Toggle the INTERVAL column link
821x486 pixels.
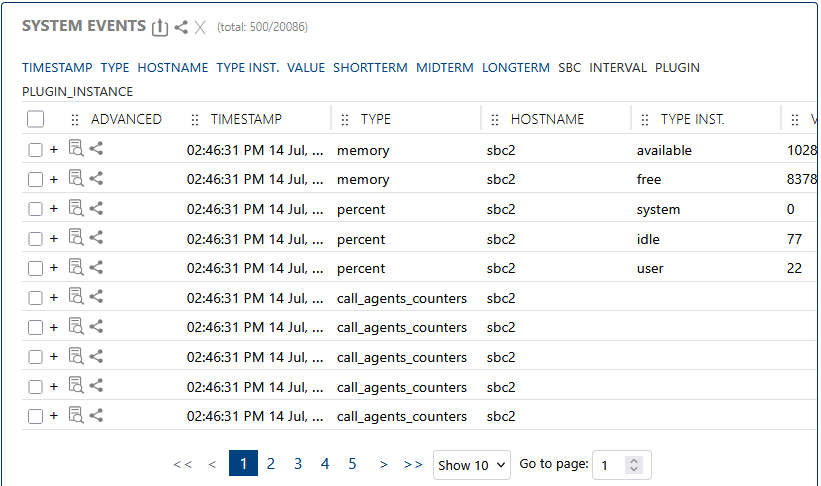pos(618,68)
